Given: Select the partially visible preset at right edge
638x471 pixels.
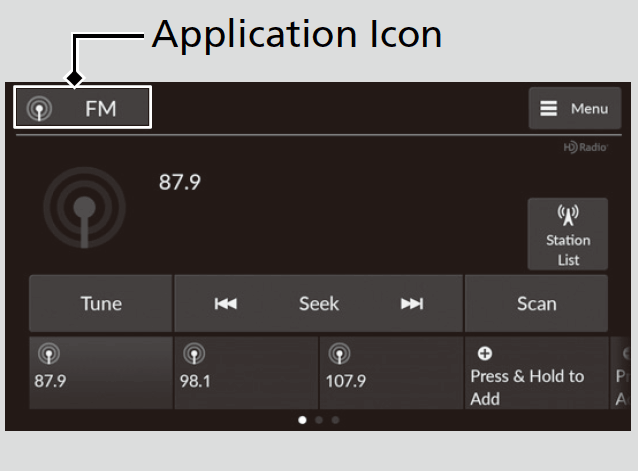Looking at the screenshot, I should click(x=621, y=373).
